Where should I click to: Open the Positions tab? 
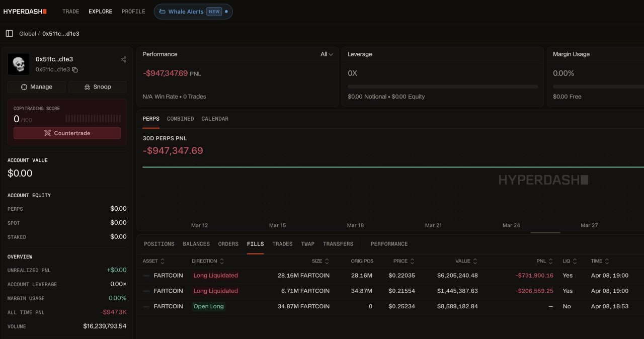pyautogui.click(x=159, y=244)
